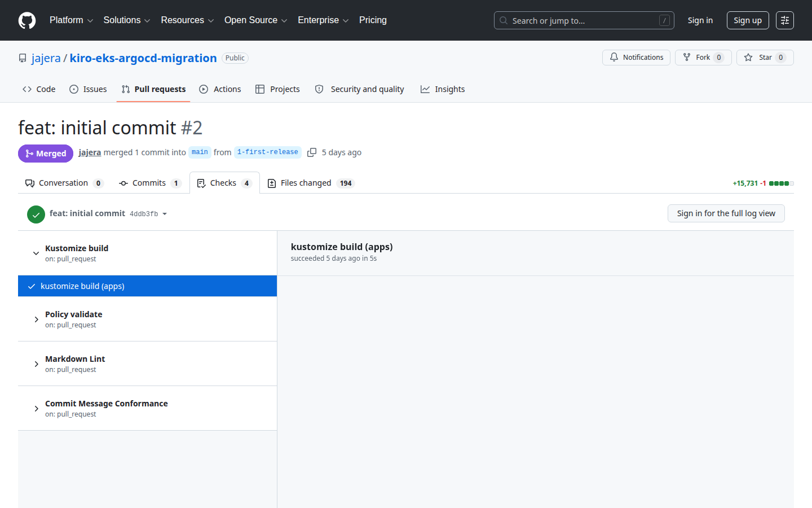812x508 pixels.
Task: Click jajera author link in merge info
Action: click(90, 152)
